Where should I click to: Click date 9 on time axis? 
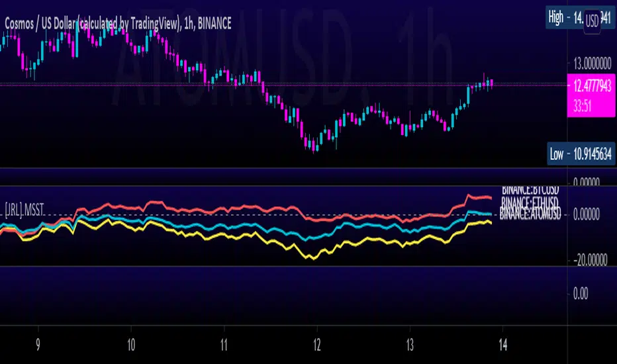tap(38, 345)
